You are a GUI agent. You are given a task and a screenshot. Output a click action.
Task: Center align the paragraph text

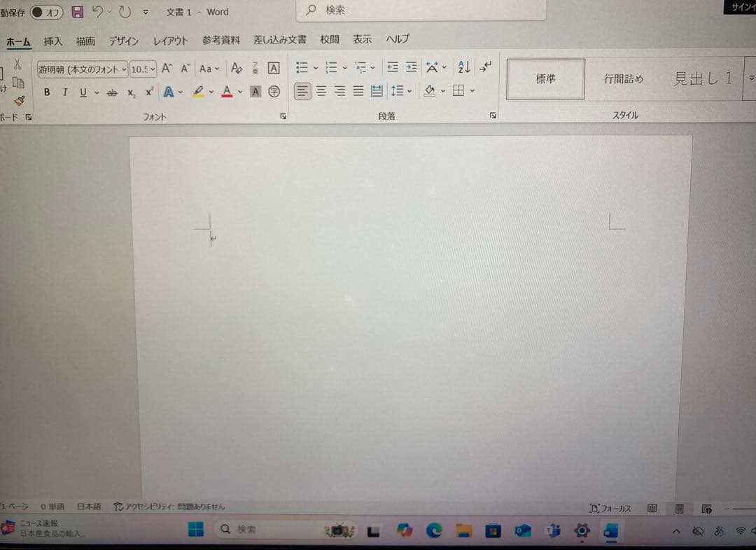tap(321, 91)
